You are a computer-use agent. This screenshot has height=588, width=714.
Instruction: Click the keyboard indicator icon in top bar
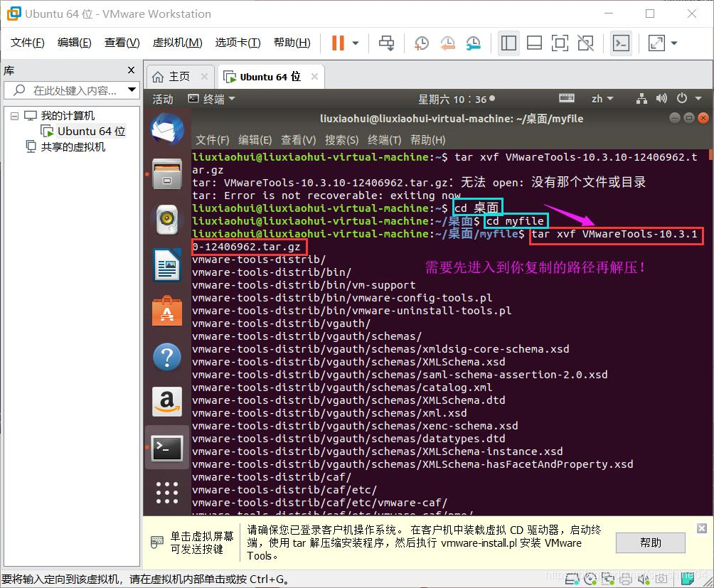(x=567, y=98)
